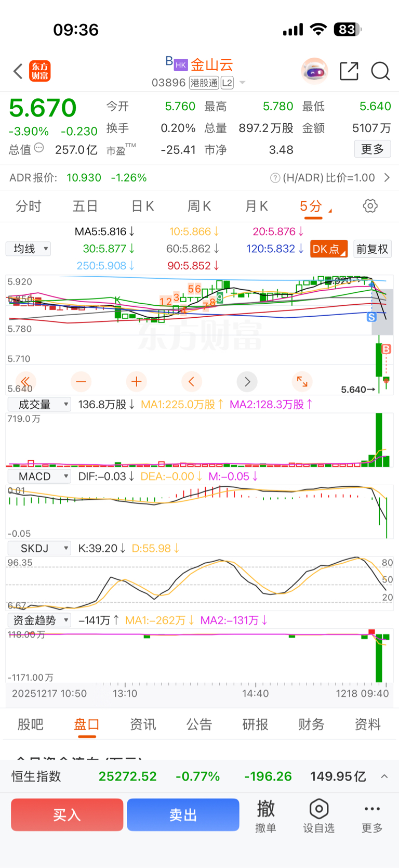The width and height of the screenshot is (399, 868).
Task: Tap the HK market badge
Action: (180, 64)
